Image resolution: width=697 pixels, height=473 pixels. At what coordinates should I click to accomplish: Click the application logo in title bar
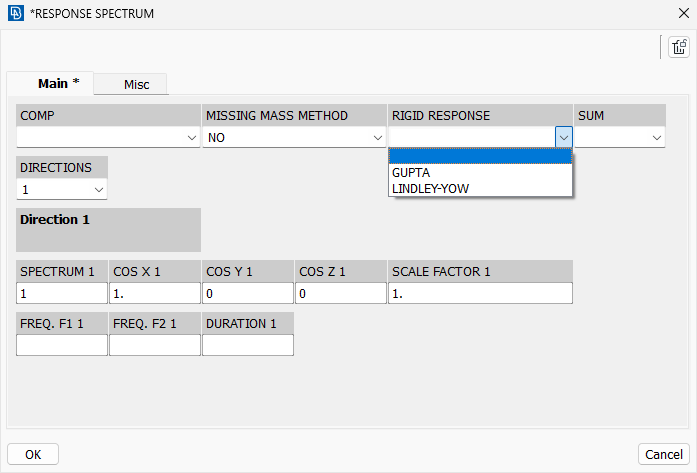(x=16, y=13)
